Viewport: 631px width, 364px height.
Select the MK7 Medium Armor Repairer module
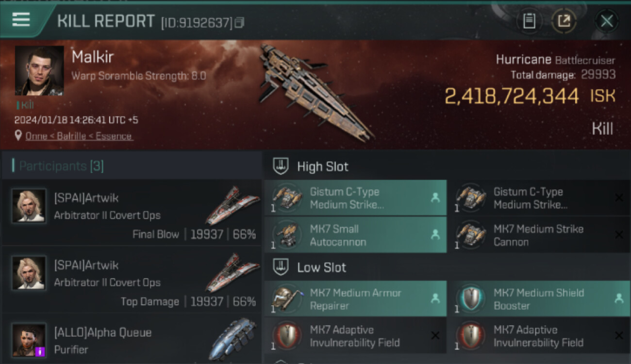click(355, 299)
